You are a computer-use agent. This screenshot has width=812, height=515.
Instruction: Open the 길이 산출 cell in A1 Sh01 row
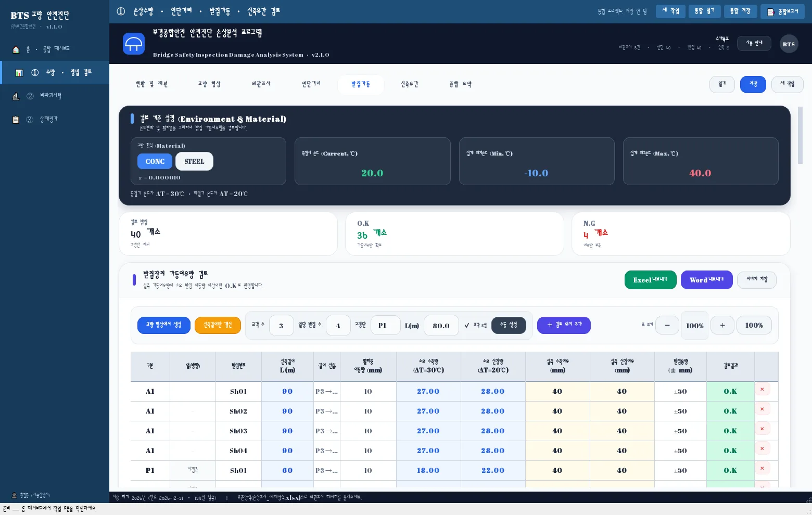tap(327, 391)
